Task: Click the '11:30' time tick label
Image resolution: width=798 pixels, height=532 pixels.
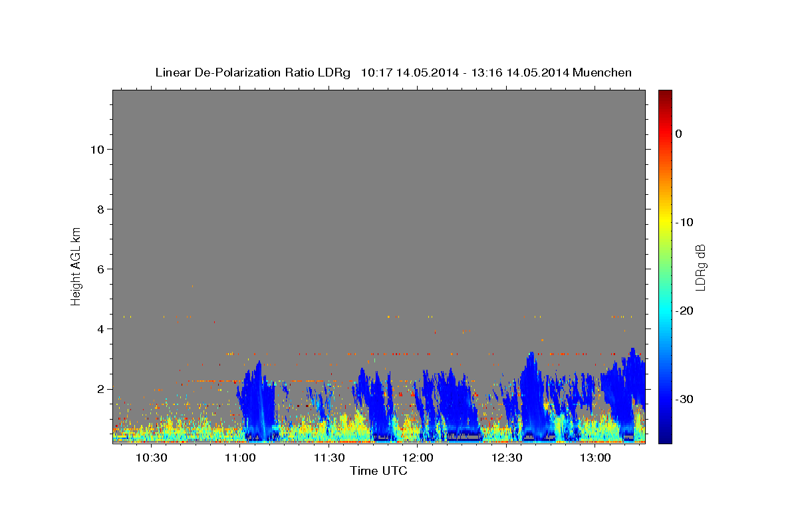Action: pyautogui.click(x=329, y=458)
